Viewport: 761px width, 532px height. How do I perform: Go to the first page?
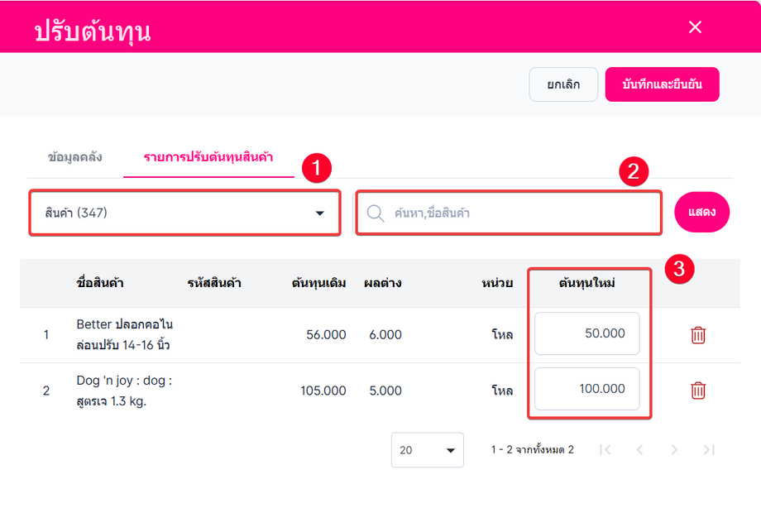coord(605,450)
